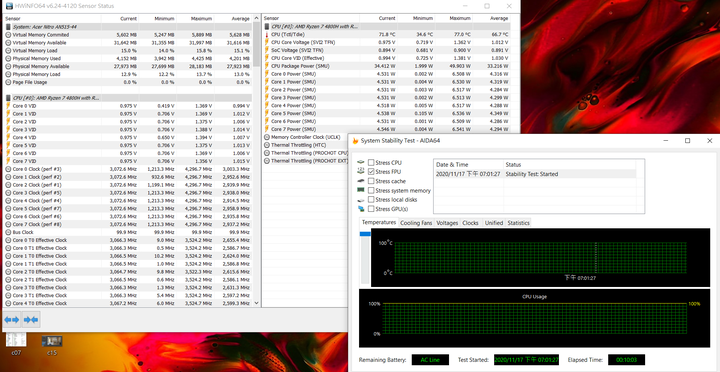The width and height of the screenshot is (720, 372).
Task: Click the expand columns arrows button in HWiNFO
Action: coord(12,320)
